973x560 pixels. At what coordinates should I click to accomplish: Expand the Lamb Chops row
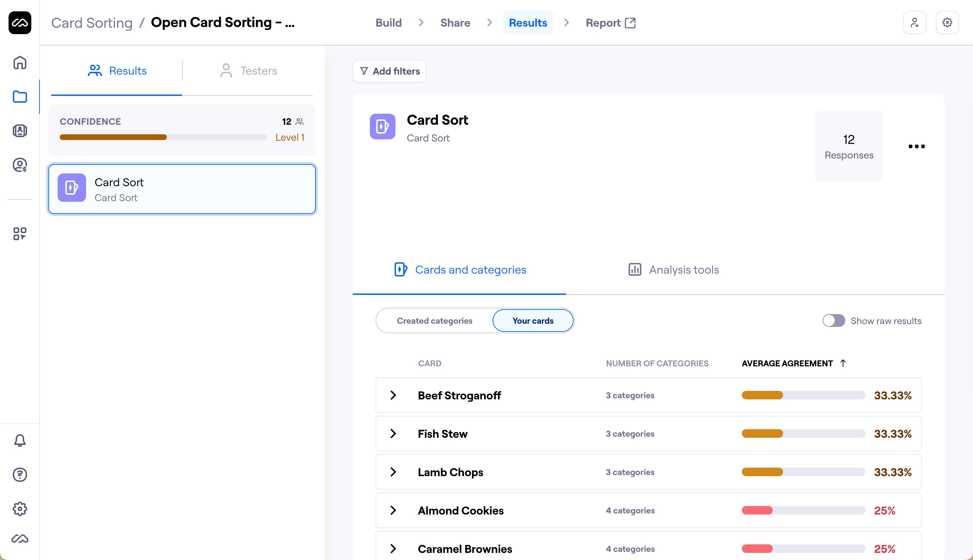tap(393, 472)
